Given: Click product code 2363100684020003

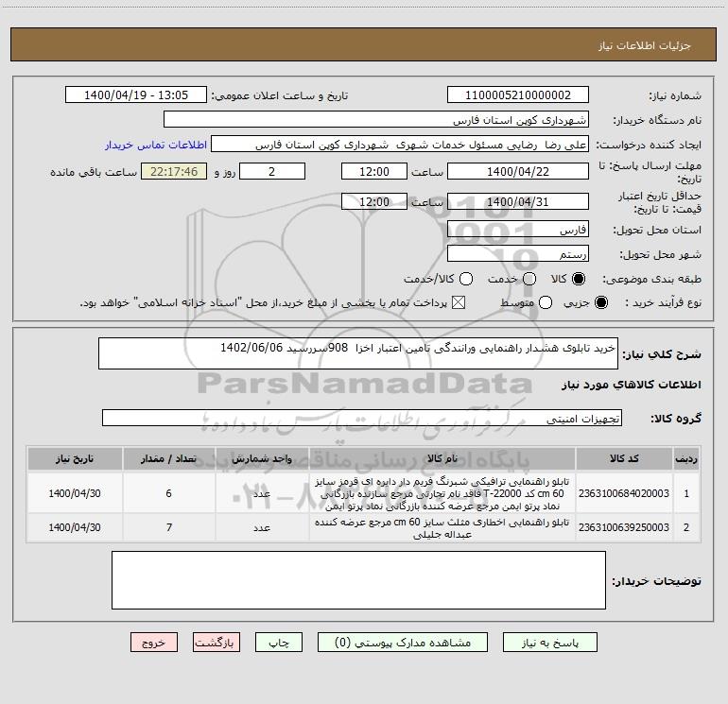Looking at the screenshot, I should (x=624, y=493).
